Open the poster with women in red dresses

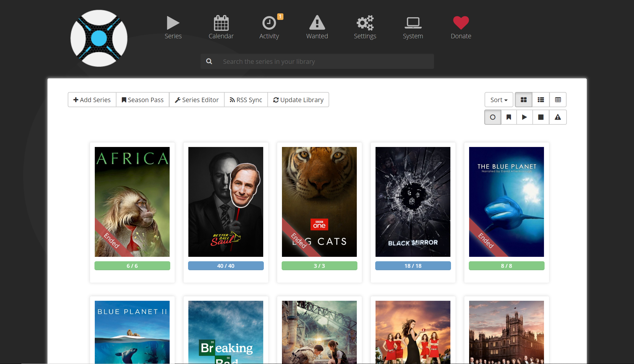click(413, 332)
